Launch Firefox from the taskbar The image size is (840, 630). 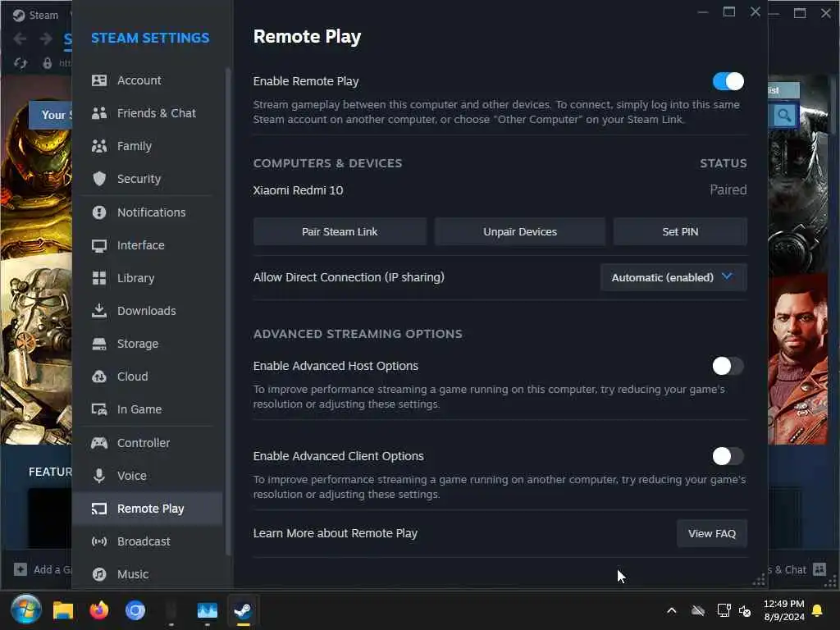(x=99, y=610)
